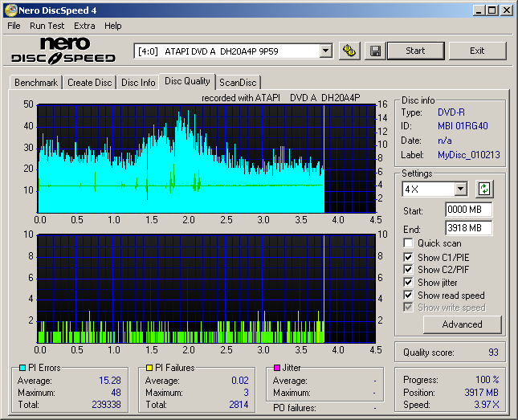
Task: Click the Progress value 100 %
Action: click(x=487, y=380)
